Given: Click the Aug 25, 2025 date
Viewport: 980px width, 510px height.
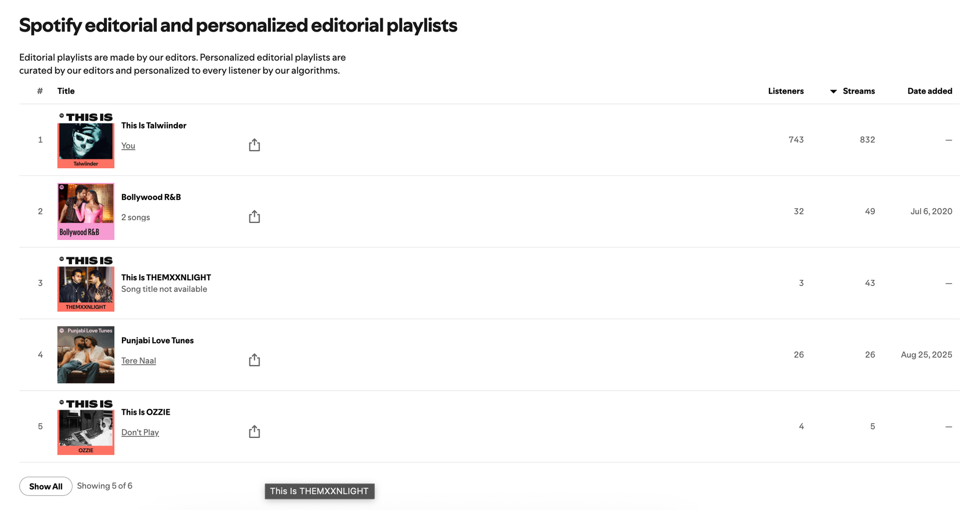Looking at the screenshot, I should [x=927, y=355].
